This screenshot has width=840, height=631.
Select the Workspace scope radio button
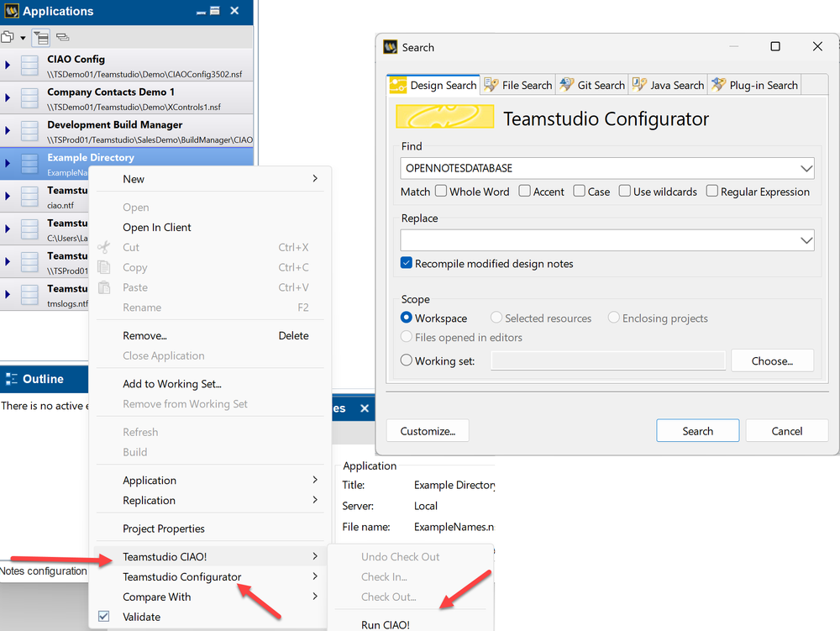click(x=407, y=318)
